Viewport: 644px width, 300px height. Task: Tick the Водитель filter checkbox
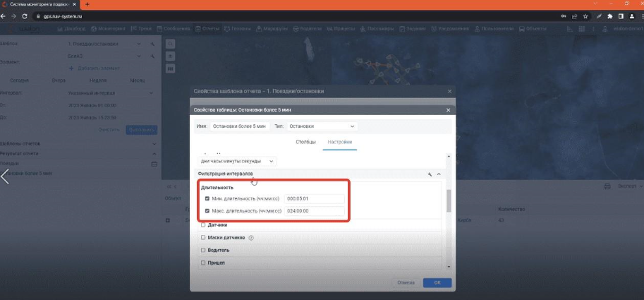(203, 250)
